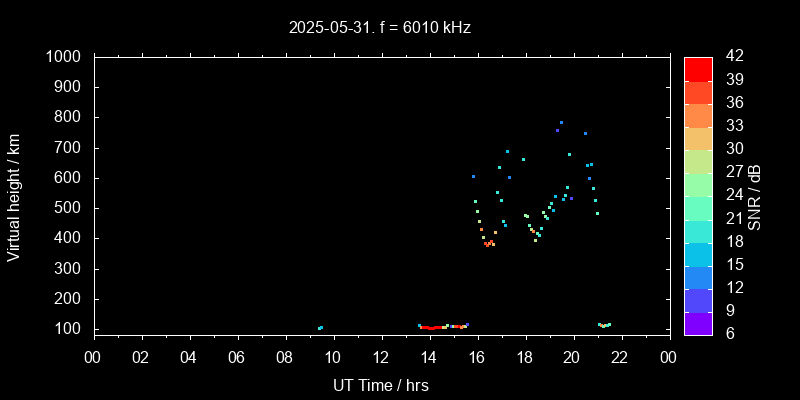The height and width of the screenshot is (400, 800).
Task: Click the 16 hour tick label on the time axis
Action: (x=477, y=356)
